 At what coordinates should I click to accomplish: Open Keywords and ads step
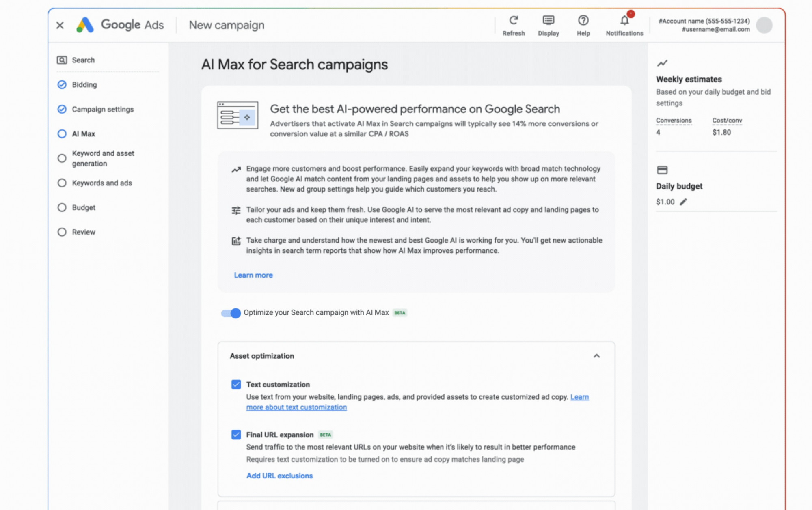click(x=102, y=183)
